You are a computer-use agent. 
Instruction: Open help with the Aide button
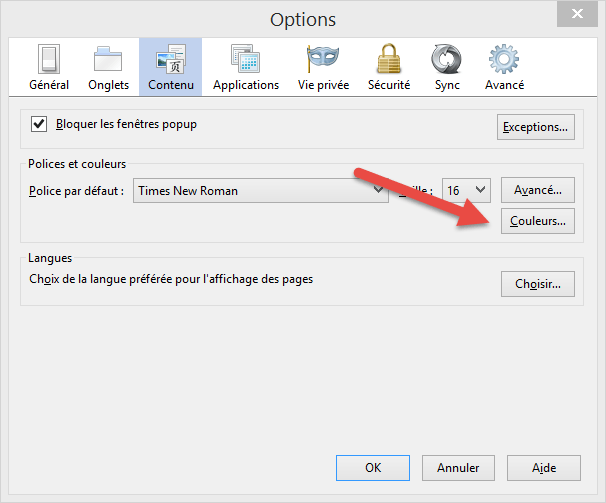[x=544, y=467]
